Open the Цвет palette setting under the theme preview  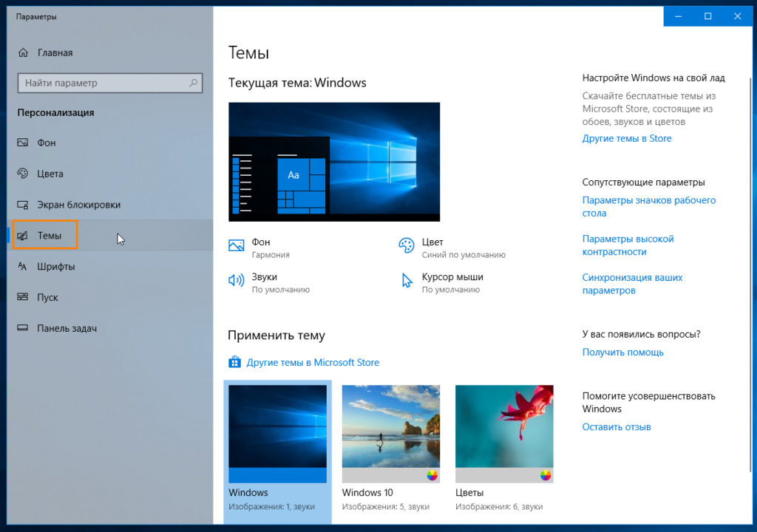point(407,245)
